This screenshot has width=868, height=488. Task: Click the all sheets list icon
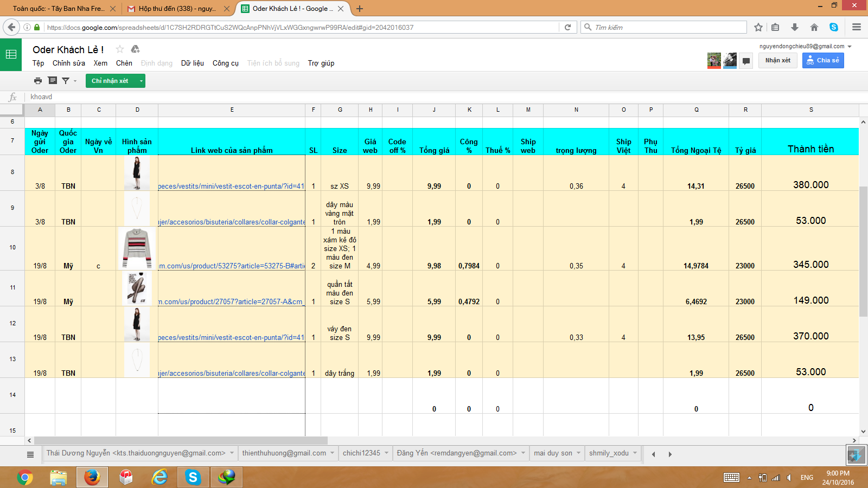pos(30,454)
